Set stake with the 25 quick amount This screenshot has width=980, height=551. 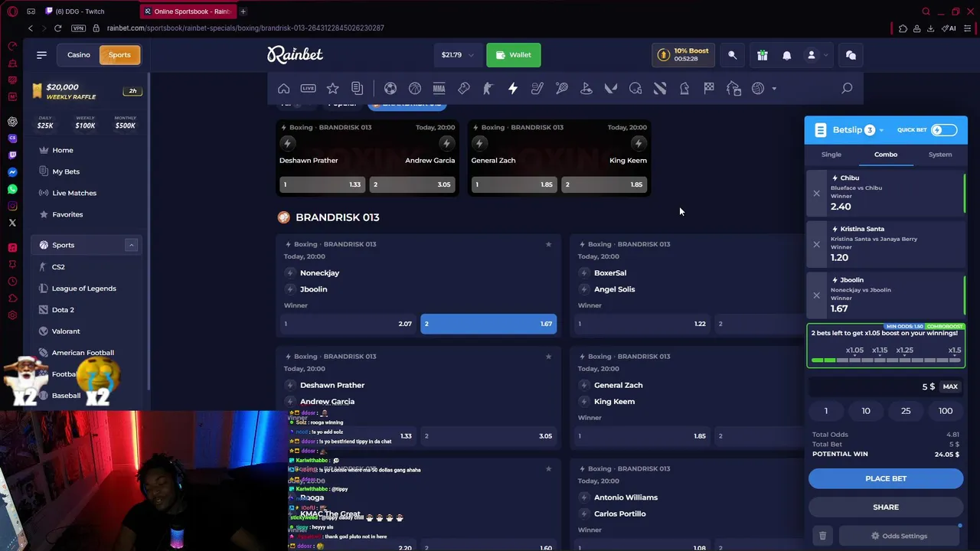coord(906,411)
